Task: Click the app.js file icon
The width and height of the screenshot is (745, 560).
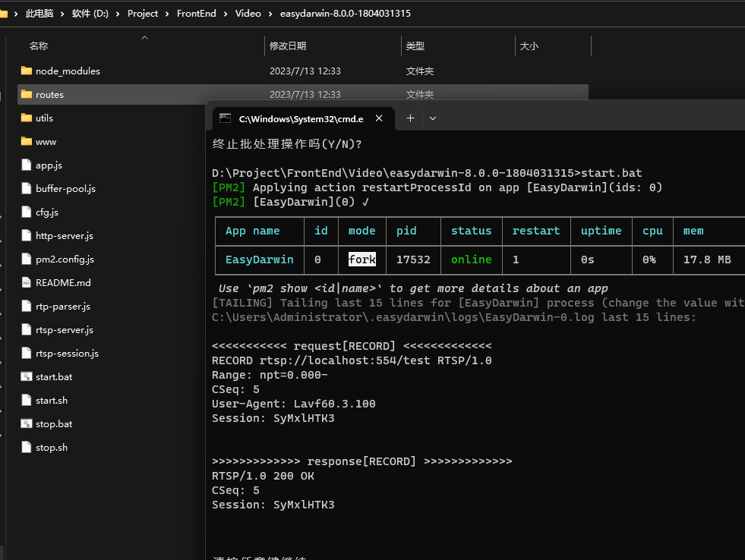Action: (x=27, y=165)
